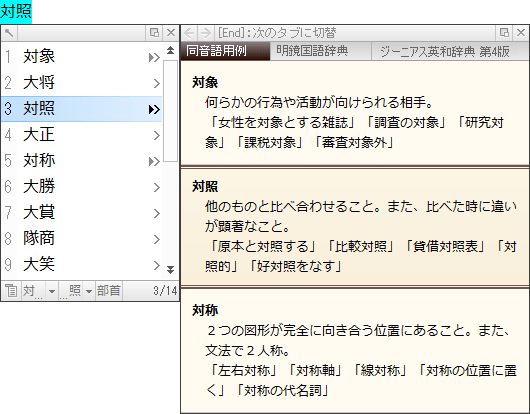Click the detach icon of candidate list
The image size is (530, 414).
click(x=154, y=33)
